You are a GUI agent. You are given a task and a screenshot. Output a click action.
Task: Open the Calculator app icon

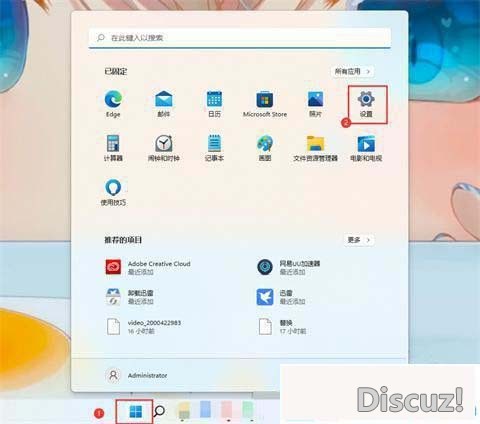click(x=113, y=148)
